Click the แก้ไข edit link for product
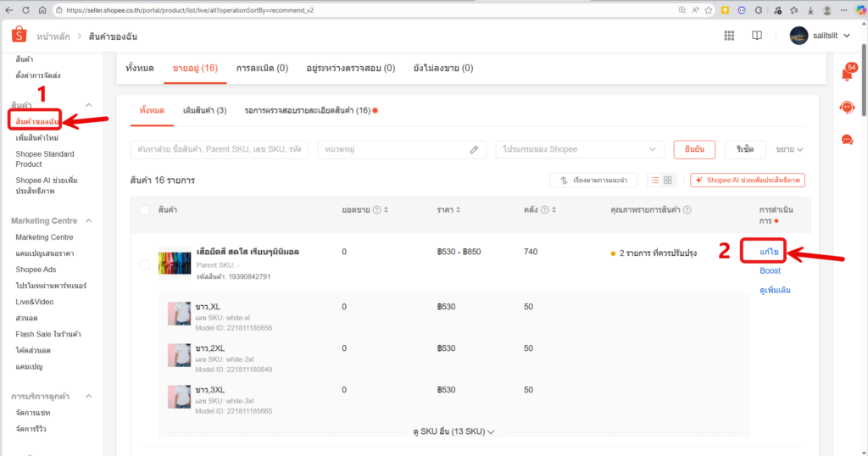This screenshot has width=868, height=456. pos(770,252)
